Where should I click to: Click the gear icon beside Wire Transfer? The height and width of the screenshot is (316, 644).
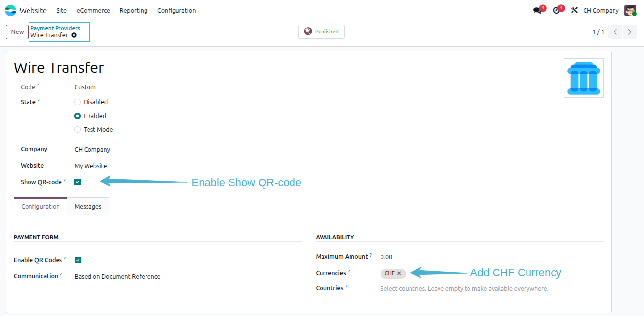pos(74,35)
